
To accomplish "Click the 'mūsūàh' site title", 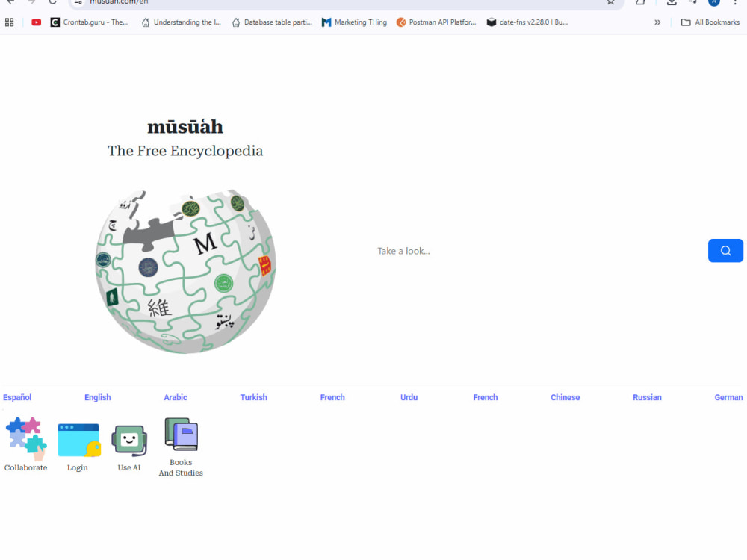I will 185,127.
